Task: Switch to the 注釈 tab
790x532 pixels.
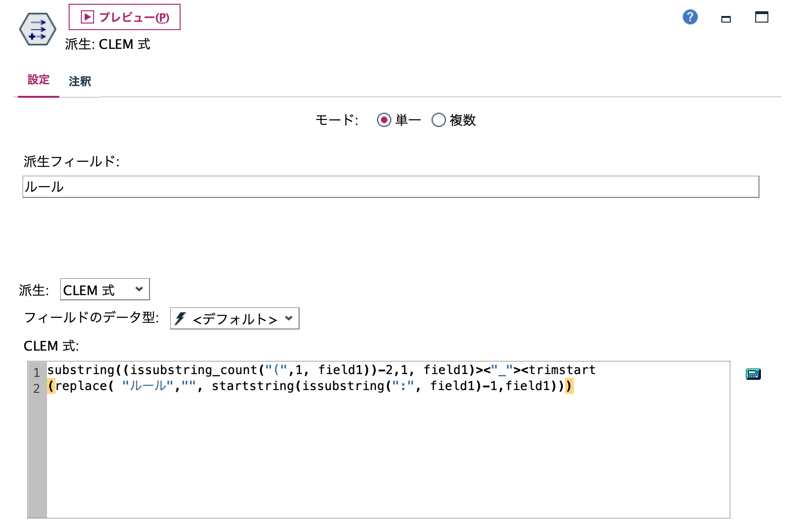Action: pos(80,81)
